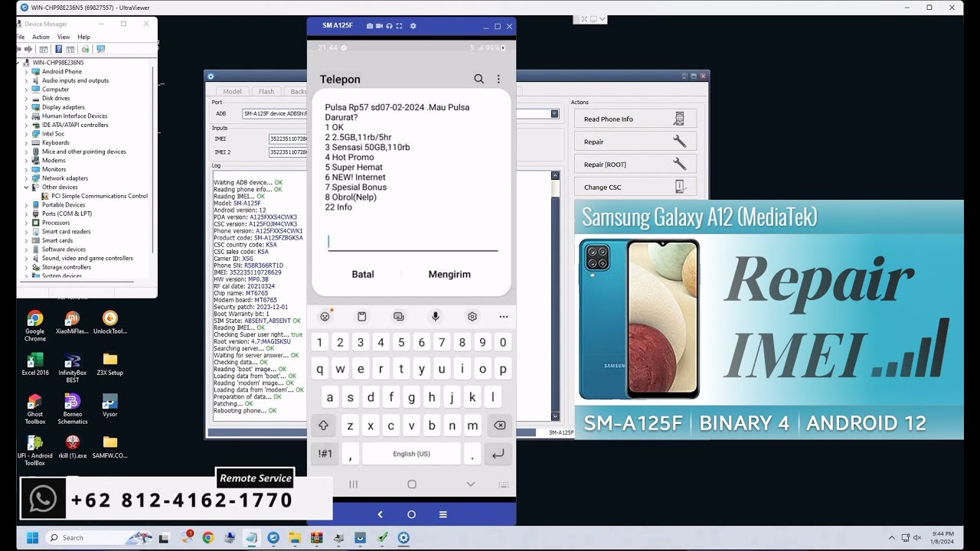Start video recording in the SM A125F window
Image resolution: width=980 pixels, height=551 pixels.
tap(380, 26)
